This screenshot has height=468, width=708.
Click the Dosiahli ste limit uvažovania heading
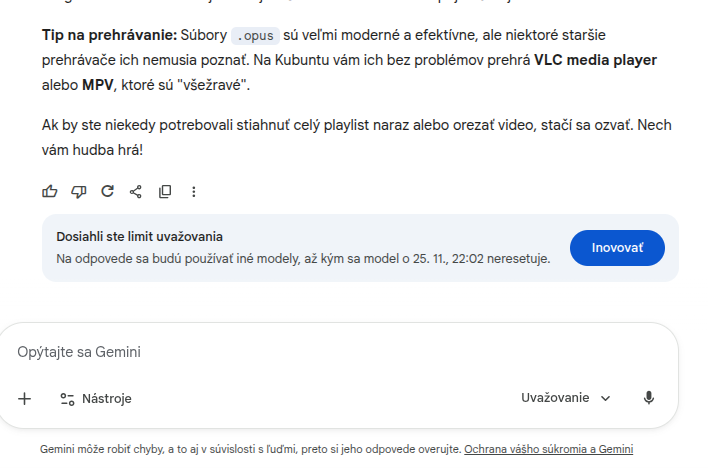coord(140,236)
